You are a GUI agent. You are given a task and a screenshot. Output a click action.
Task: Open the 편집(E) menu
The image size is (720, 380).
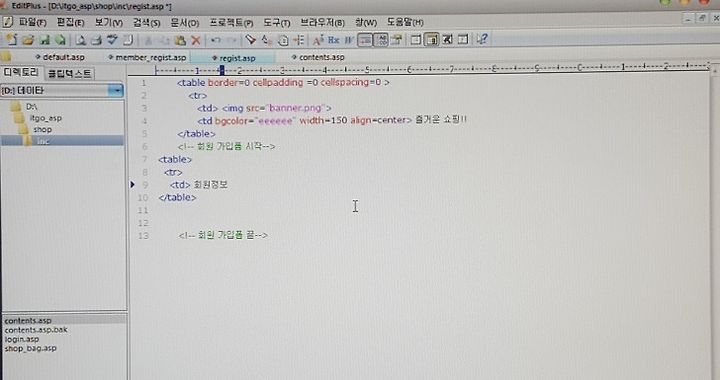(70, 22)
